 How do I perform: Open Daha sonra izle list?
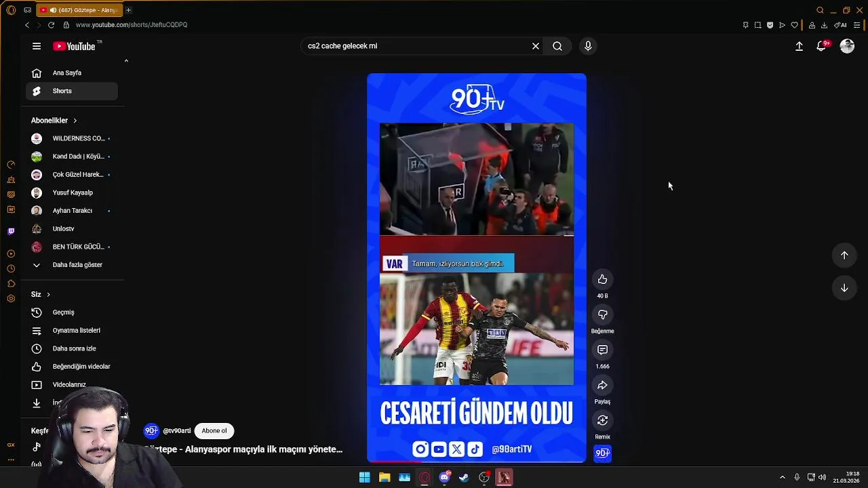(72, 348)
